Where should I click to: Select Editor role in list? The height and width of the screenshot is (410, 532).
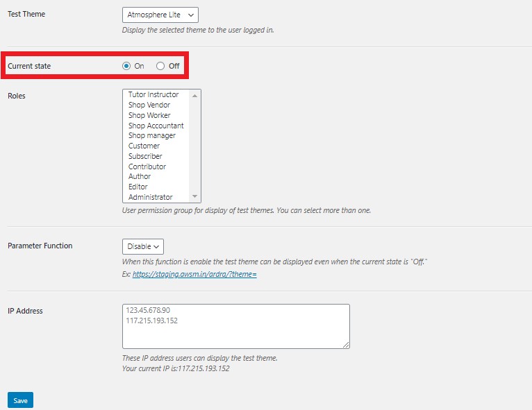click(138, 187)
